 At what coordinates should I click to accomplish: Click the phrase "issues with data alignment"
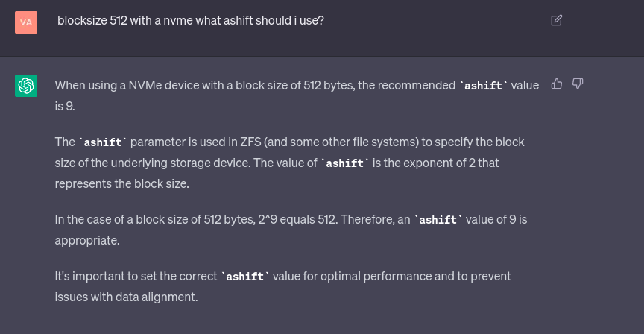click(x=126, y=297)
